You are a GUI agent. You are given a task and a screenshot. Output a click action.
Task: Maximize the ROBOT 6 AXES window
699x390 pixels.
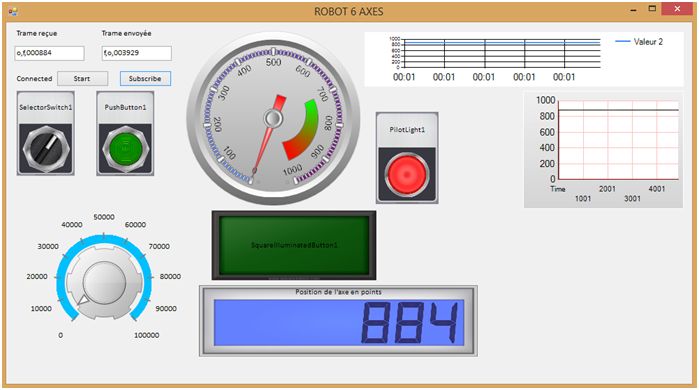[652, 9]
